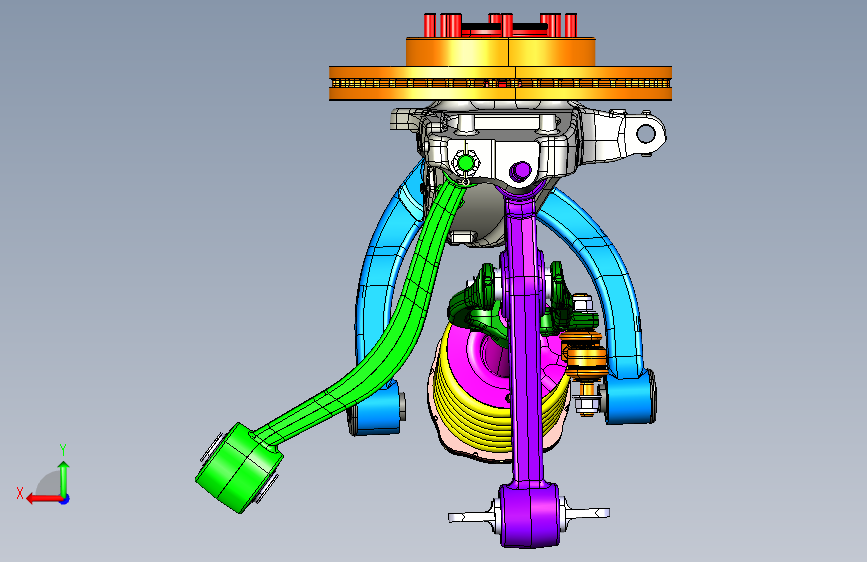Pick the large green bushing at arm end
The image size is (867, 562).
(x=239, y=468)
